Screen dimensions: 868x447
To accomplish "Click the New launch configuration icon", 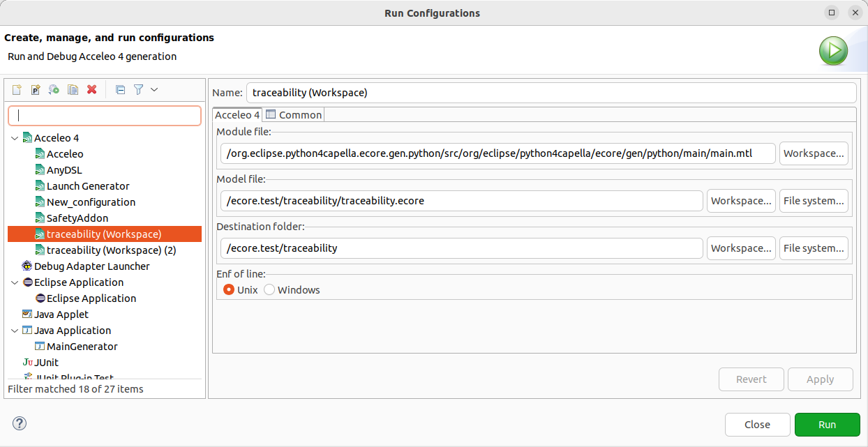I will [17, 90].
